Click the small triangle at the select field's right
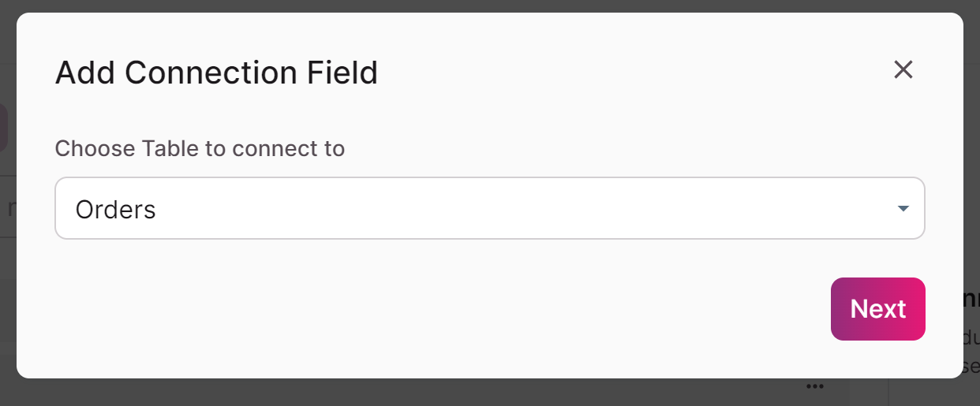This screenshot has height=406, width=980. coord(903,209)
